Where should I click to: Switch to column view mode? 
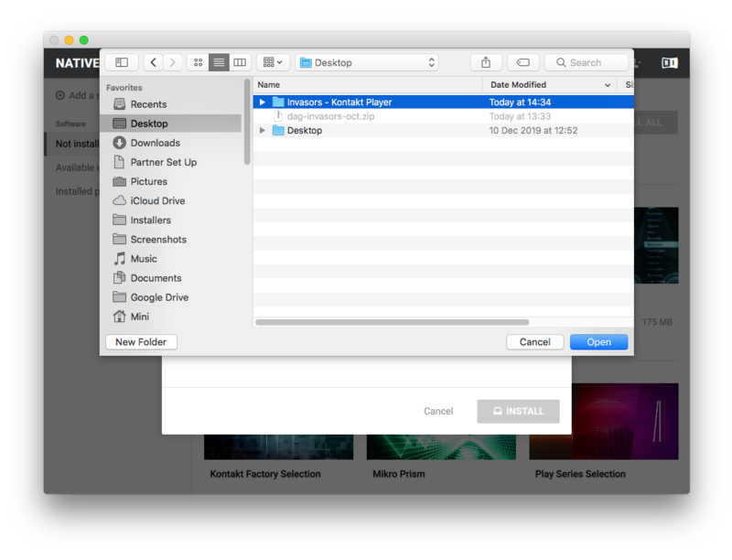point(240,62)
